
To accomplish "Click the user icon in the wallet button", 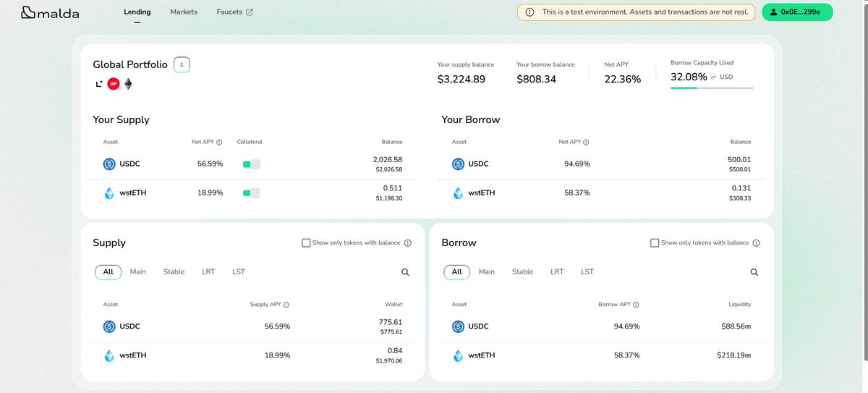I will 774,12.
